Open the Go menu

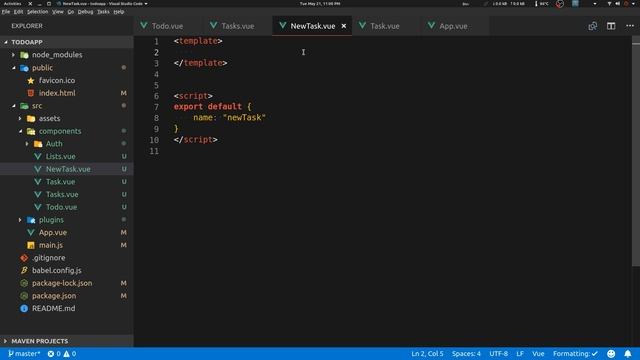pos(71,12)
